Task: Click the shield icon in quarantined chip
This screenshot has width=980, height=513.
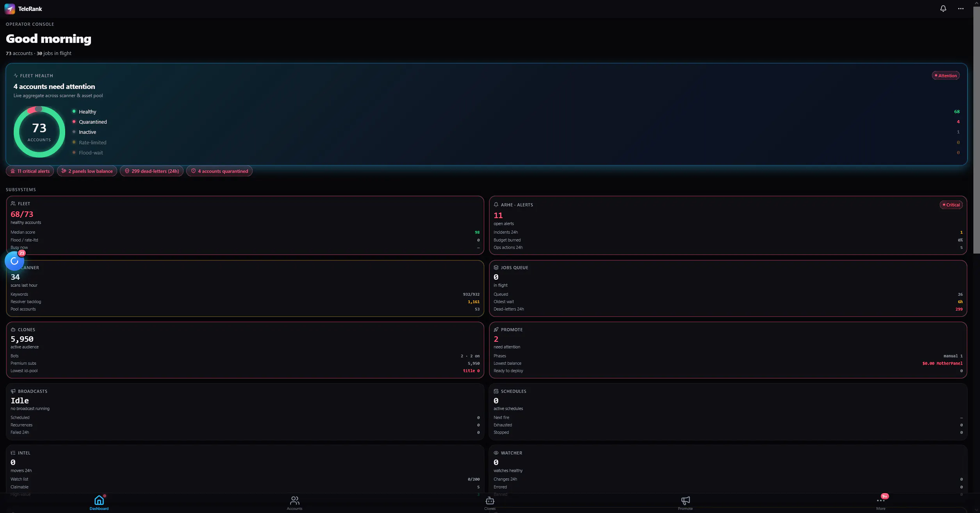Action: [193, 171]
